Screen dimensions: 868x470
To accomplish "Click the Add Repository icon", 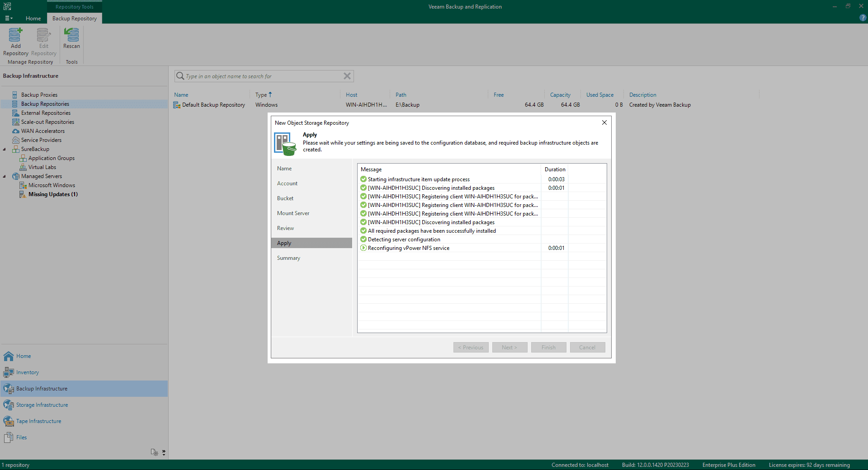I will click(x=15, y=35).
